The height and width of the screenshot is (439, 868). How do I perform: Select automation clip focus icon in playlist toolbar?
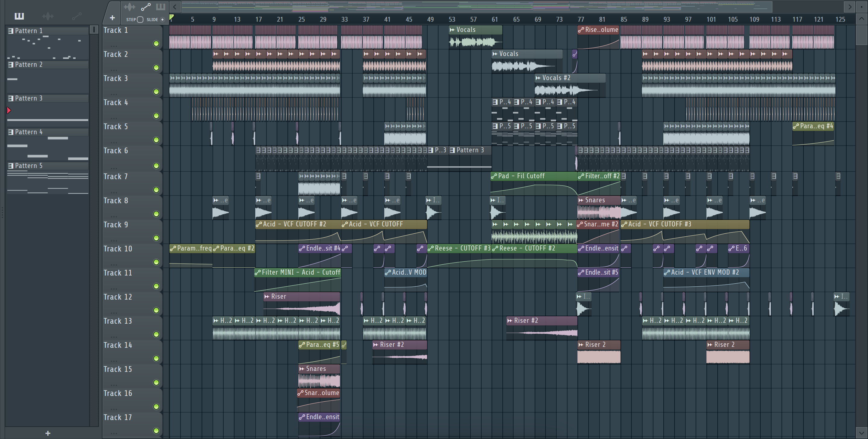[146, 7]
